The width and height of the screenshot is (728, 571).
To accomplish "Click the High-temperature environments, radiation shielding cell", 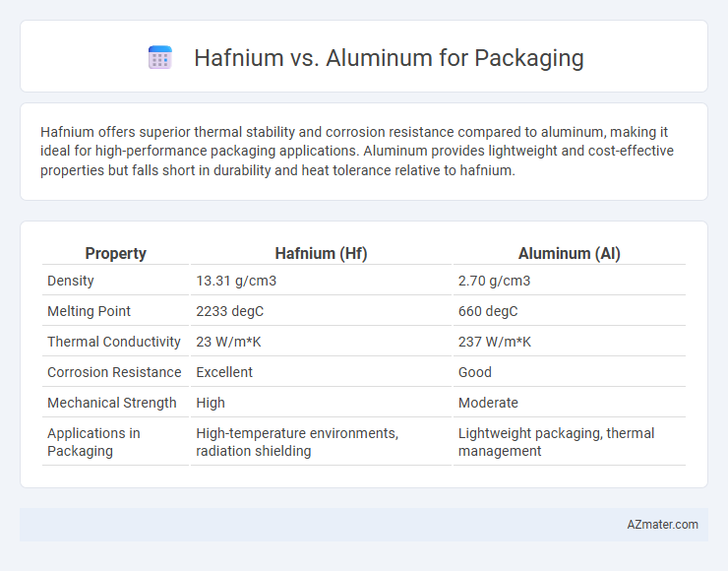I will 321,442.
